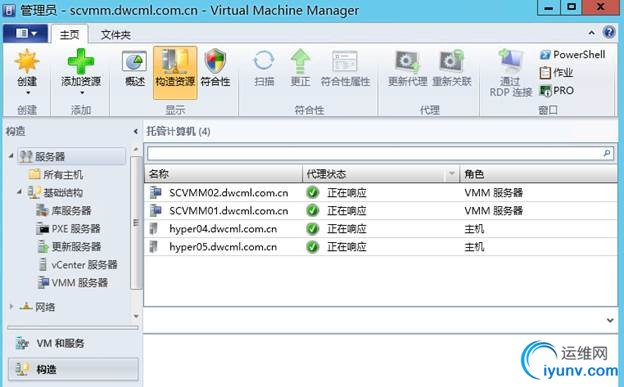Switch to the Folder (文件夹) tab
Screen dimensions: 624x387
point(116,35)
